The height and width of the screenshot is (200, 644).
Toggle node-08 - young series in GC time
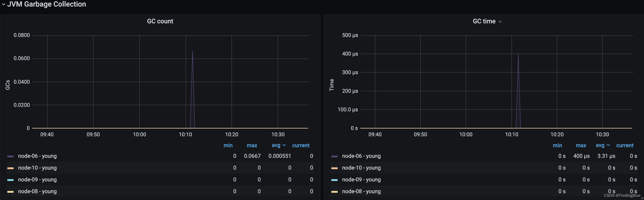pos(361,191)
